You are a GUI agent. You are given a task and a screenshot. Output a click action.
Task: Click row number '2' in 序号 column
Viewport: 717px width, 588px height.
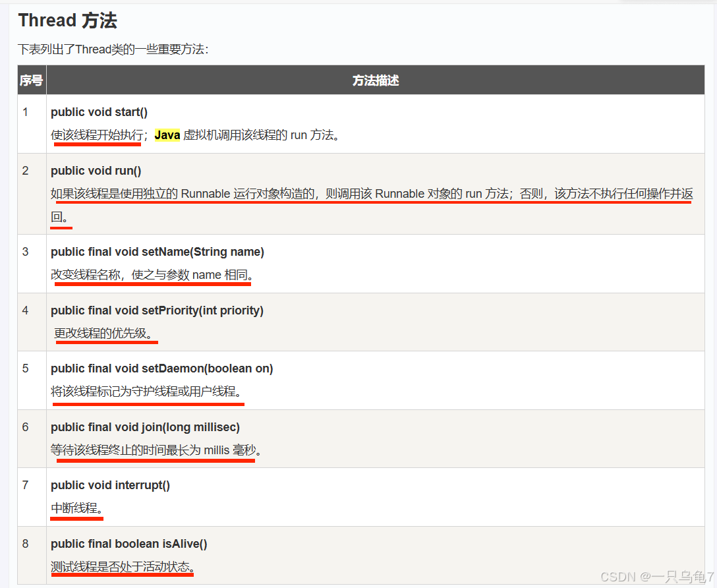[25, 171]
